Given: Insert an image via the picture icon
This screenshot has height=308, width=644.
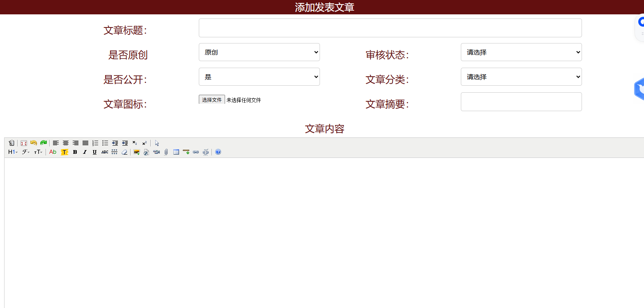Looking at the screenshot, I should click(x=137, y=152).
